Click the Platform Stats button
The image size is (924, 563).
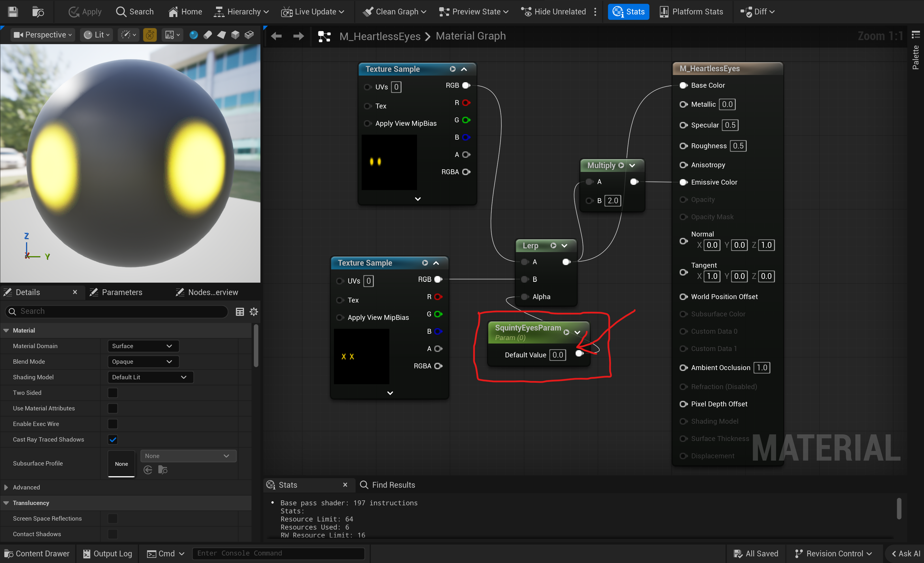691,12
